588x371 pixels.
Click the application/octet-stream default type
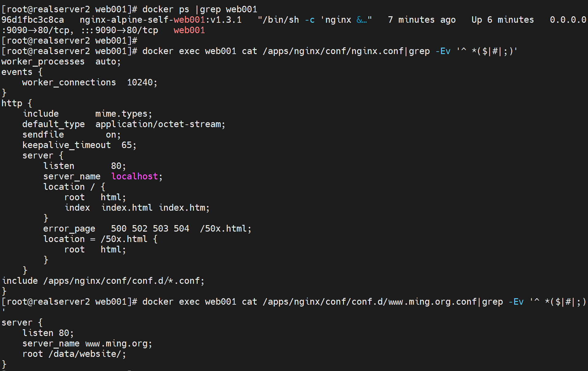[x=160, y=124]
